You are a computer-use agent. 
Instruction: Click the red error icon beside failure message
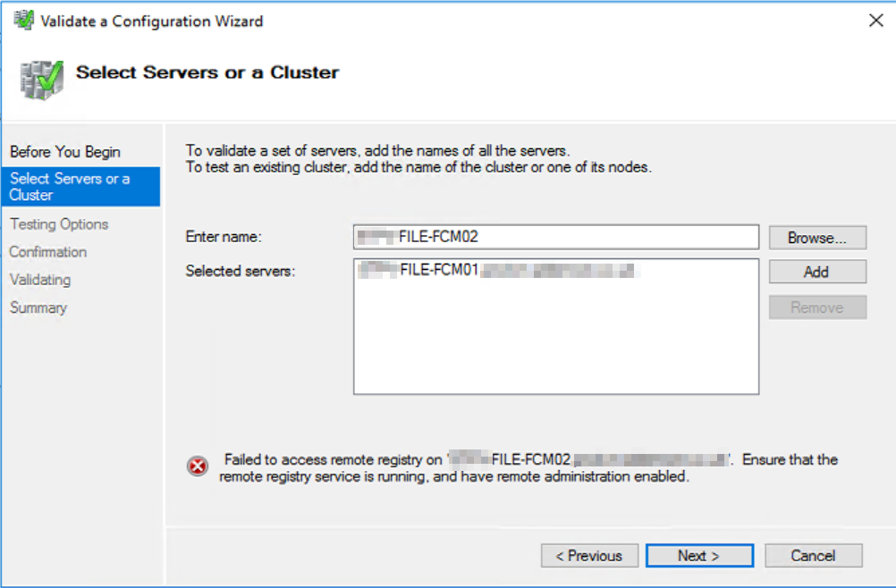tap(198, 466)
